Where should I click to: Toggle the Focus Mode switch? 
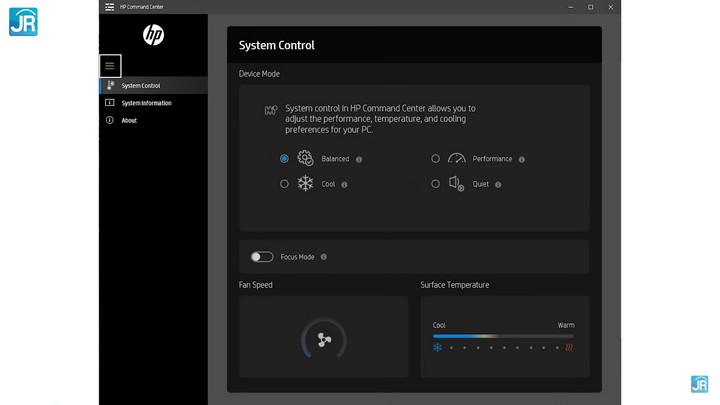pyautogui.click(x=262, y=257)
